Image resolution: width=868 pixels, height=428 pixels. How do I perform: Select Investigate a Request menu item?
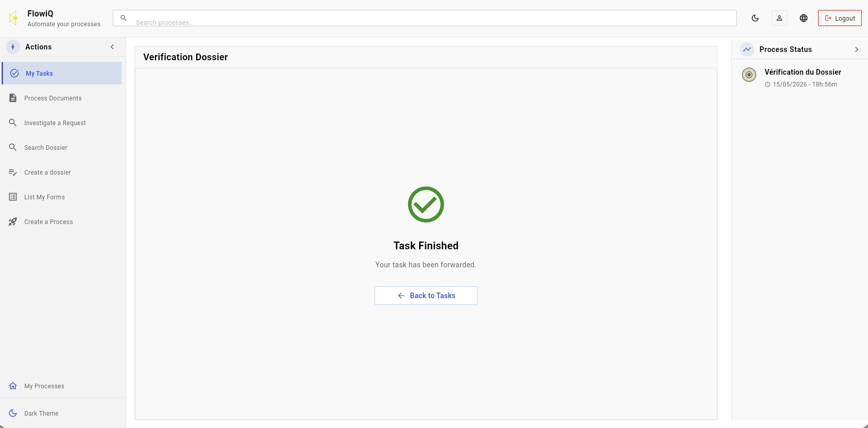click(62, 123)
